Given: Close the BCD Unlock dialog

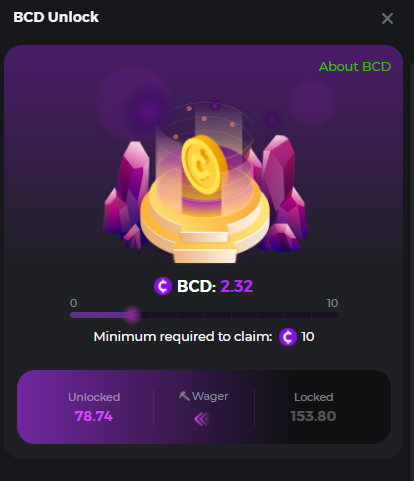Looking at the screenshot, I should [387, 19].
